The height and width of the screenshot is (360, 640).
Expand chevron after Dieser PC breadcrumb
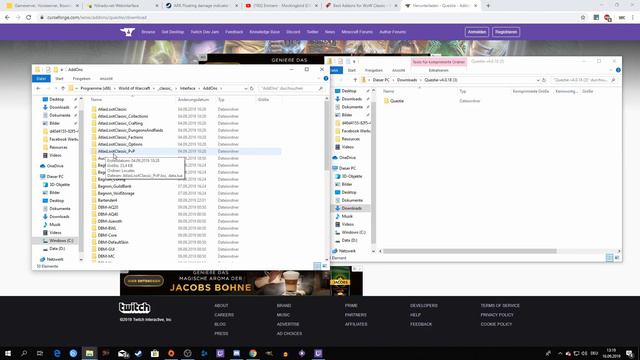click(393, 80)
